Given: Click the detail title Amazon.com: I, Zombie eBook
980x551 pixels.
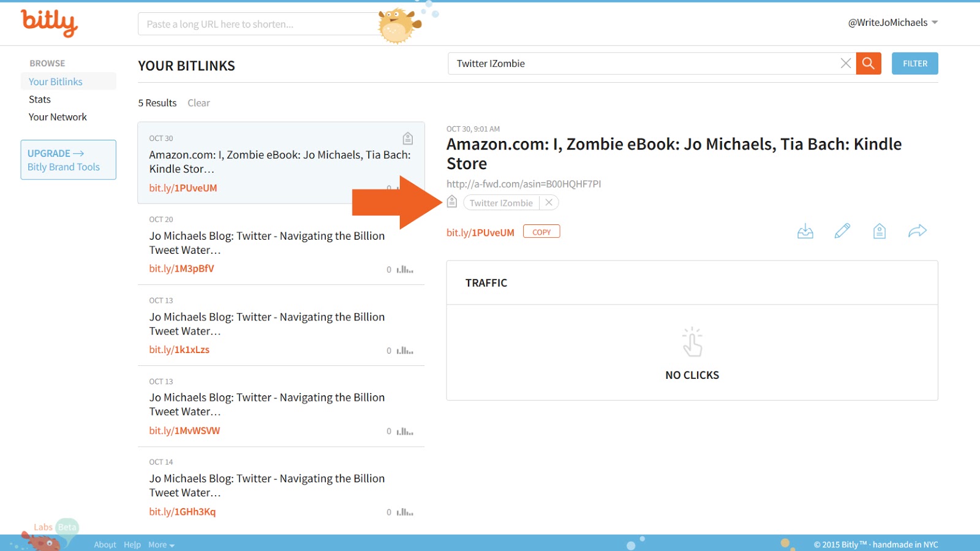Looking at the screenshot, I should tap(674, 154).
